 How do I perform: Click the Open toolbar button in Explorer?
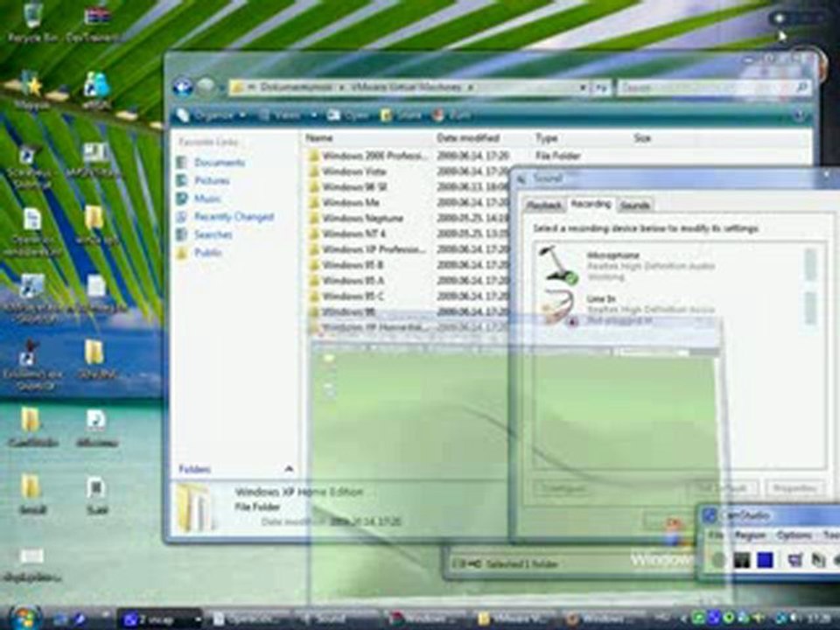[x=348, y=115]
